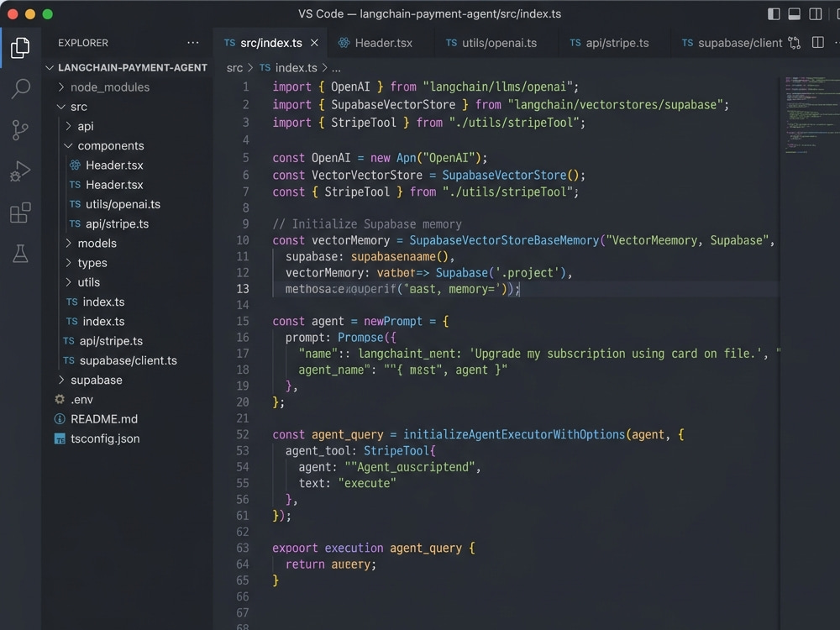Open the .env file

[x=82, y=400]
